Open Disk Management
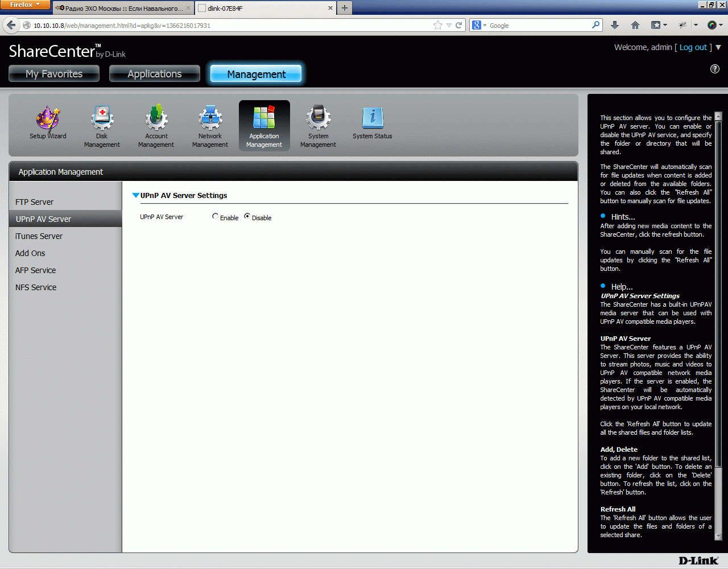 [102, 126]
